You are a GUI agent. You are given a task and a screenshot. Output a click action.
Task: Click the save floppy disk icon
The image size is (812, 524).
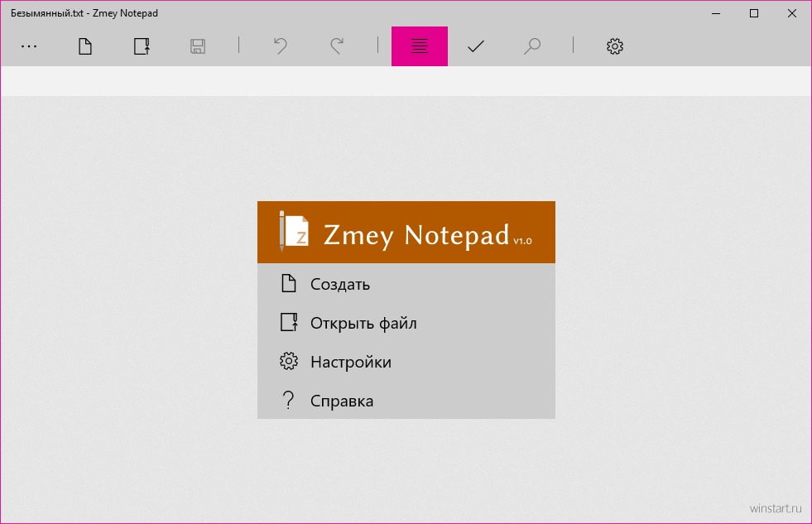198,46
